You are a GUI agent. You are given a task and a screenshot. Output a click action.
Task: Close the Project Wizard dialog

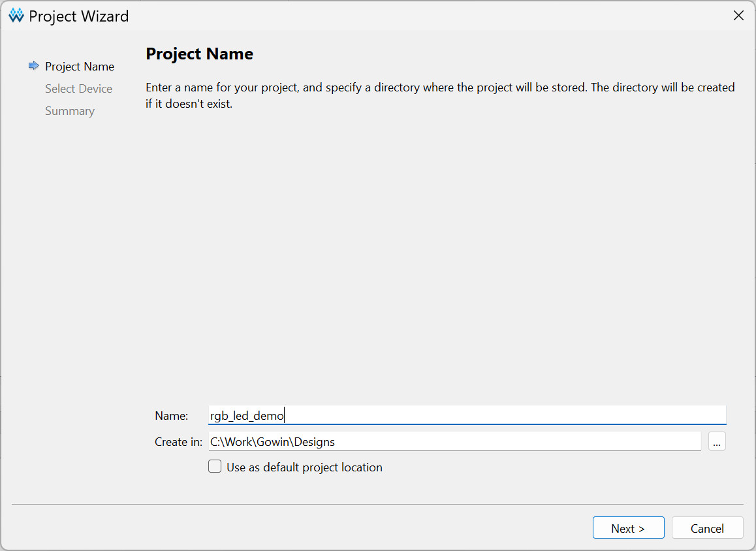point(738,16)
